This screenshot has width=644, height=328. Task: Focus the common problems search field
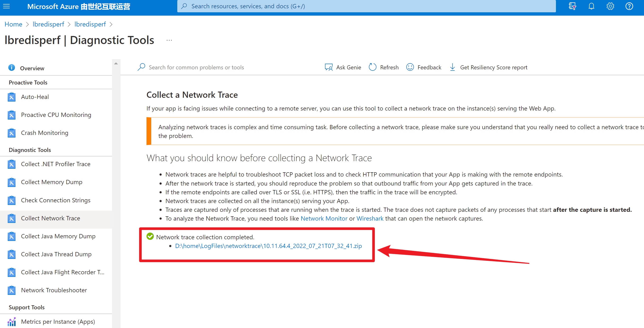tap(196, 67)
